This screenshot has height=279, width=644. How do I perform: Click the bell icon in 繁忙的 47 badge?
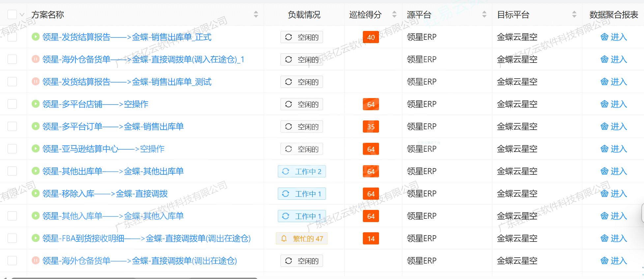click(x=284, y=239)
